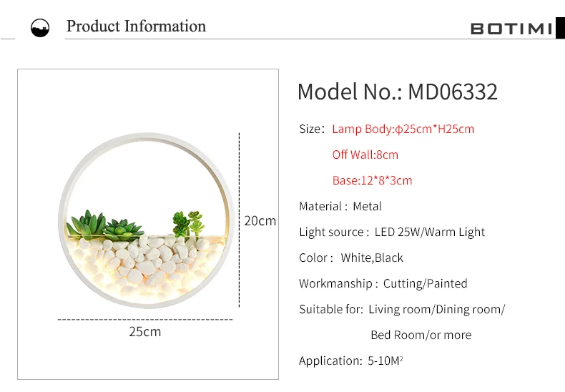The image size is (565, 392).
Task: Click the Application: 5-10M² line
Action: [x=350, y=361]
